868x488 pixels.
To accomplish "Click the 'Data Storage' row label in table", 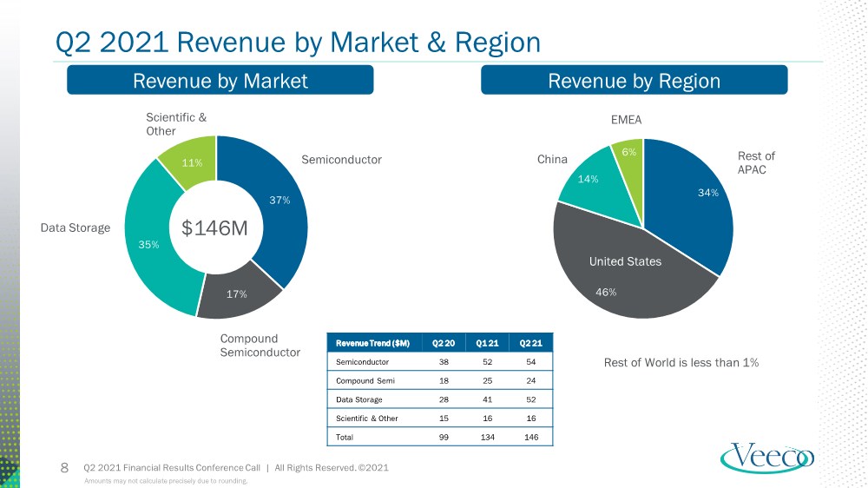I will tap(358, 399).
